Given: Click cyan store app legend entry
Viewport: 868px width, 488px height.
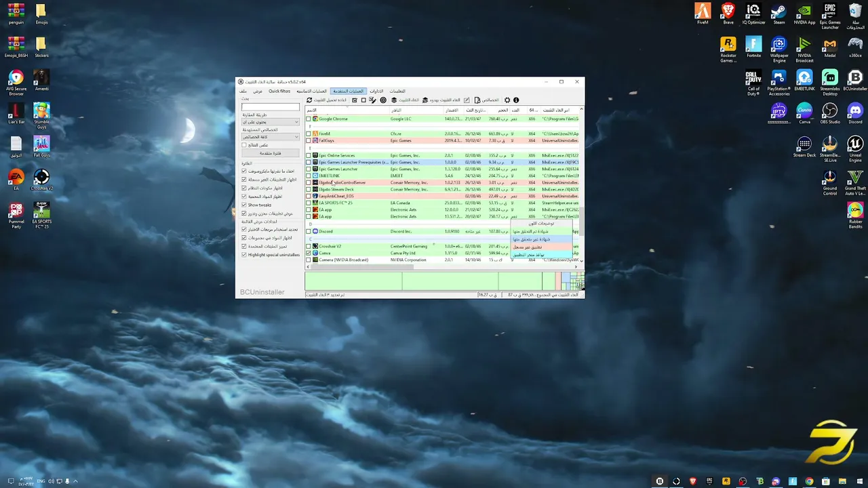Looking at the screenshot, I should tap(541, 254).
